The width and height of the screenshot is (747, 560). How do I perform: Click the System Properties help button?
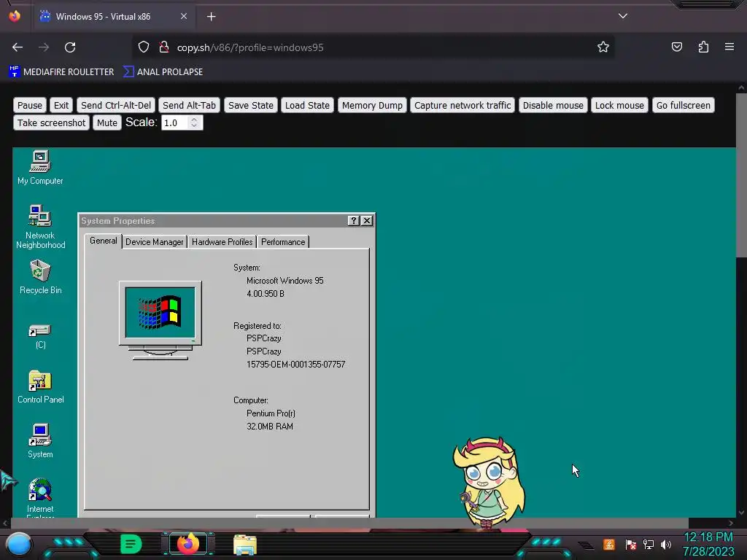(353, 220)
